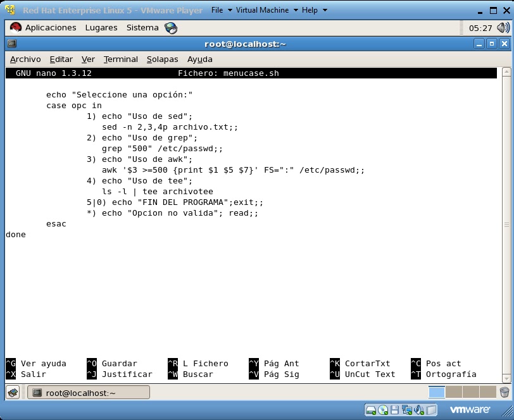Click the line 'ls -l | tee archivotee'

click(158, 192)
